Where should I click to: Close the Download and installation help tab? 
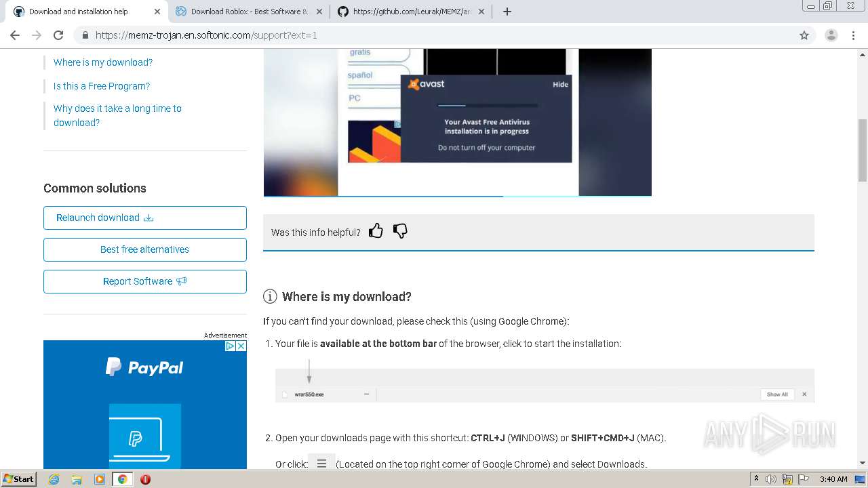click(157, 12)
